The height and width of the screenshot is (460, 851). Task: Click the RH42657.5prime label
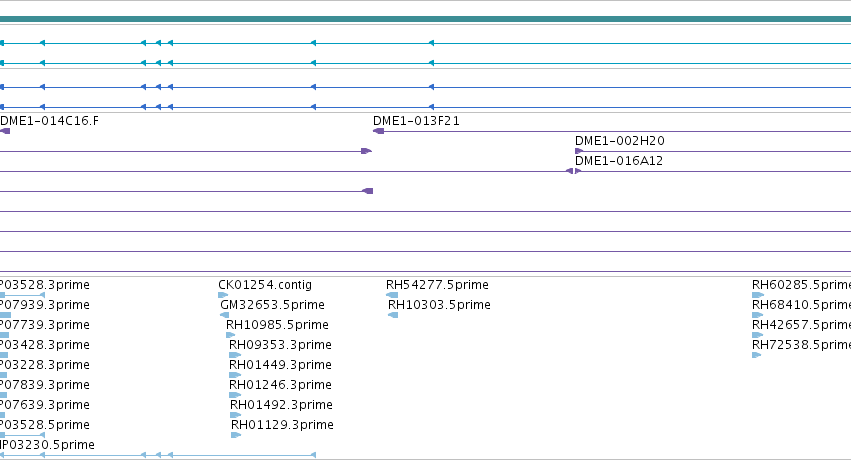pyautogui.click(x=801, y=325)
